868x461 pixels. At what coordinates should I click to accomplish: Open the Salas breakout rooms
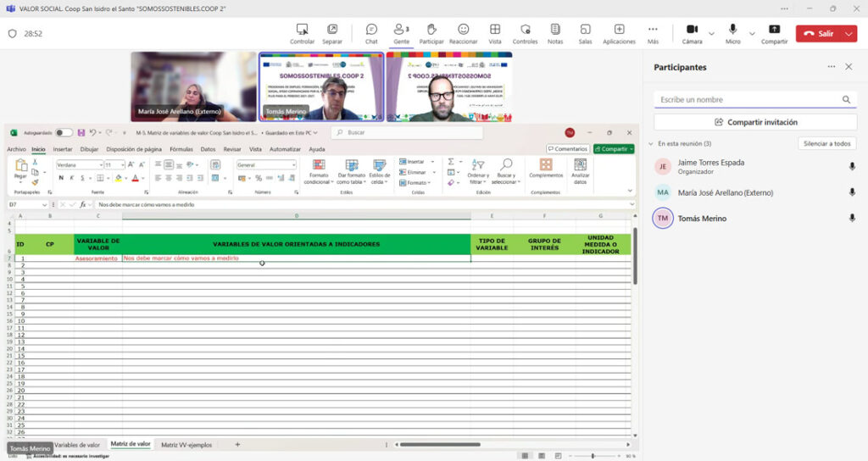585,33
